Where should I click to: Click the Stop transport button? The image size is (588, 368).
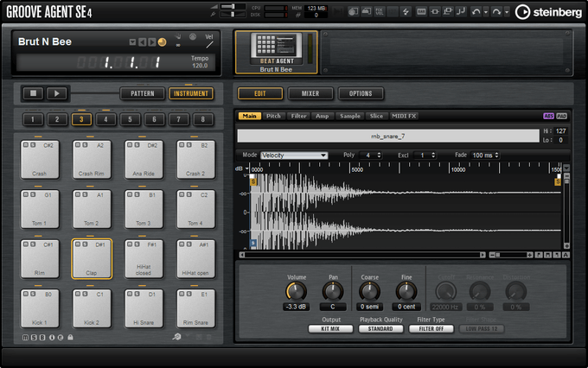tap(34, 93)
